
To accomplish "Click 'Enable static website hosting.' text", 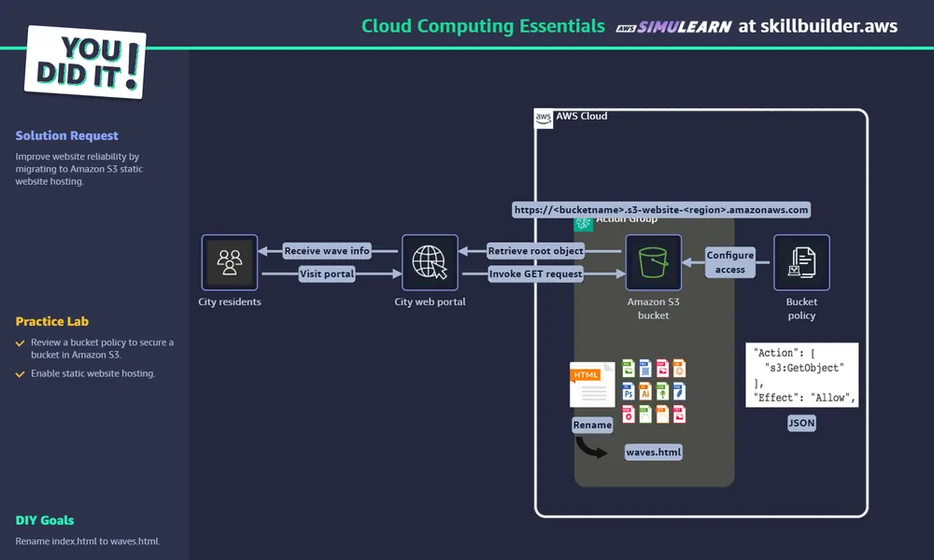I will [92, 373].
